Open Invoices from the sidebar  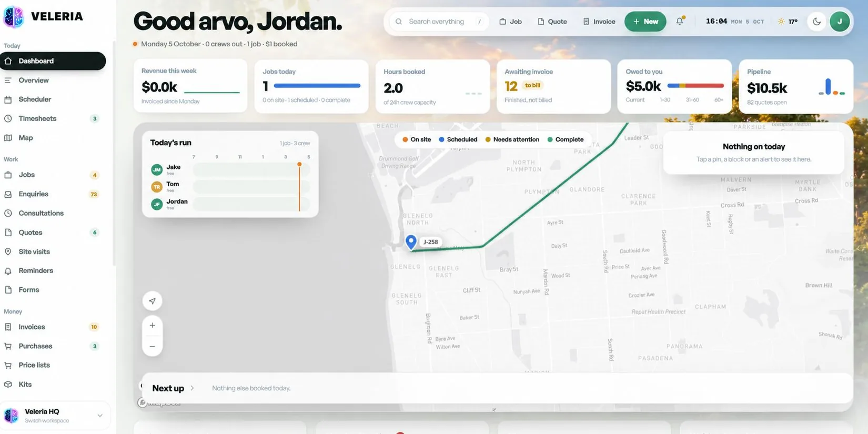pos(53,327)
